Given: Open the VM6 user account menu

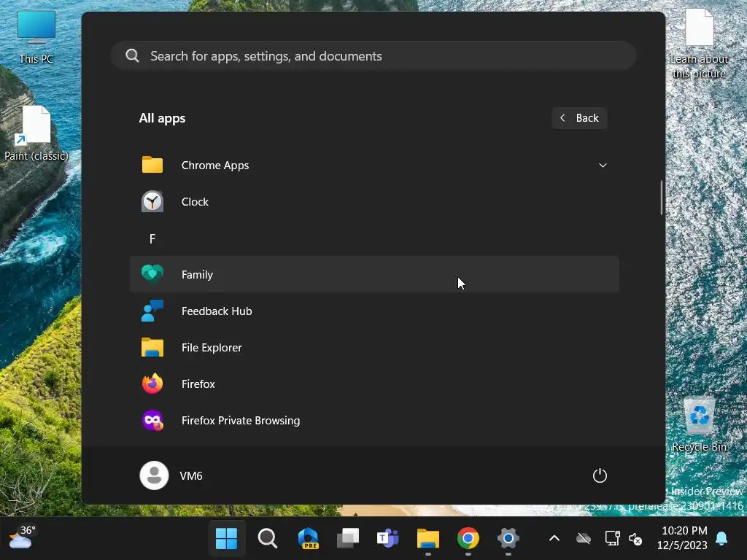Looking at the screenshot, I should tap(171, 475).
